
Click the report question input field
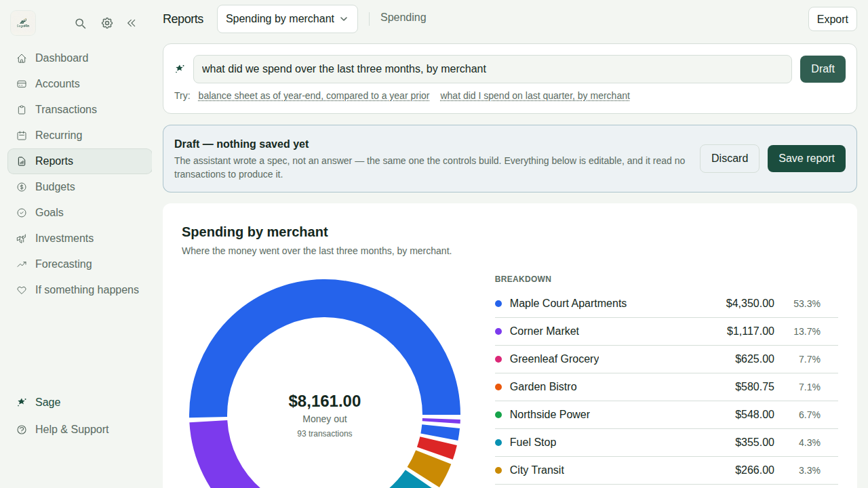pyautogui.click(x=492, y=69)
